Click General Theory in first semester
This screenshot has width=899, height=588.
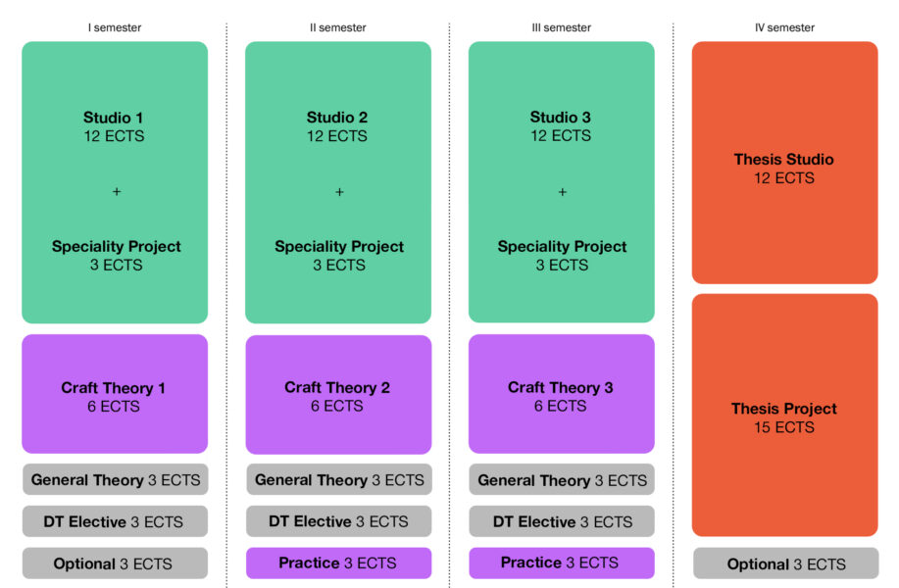[x=115, y=479]
